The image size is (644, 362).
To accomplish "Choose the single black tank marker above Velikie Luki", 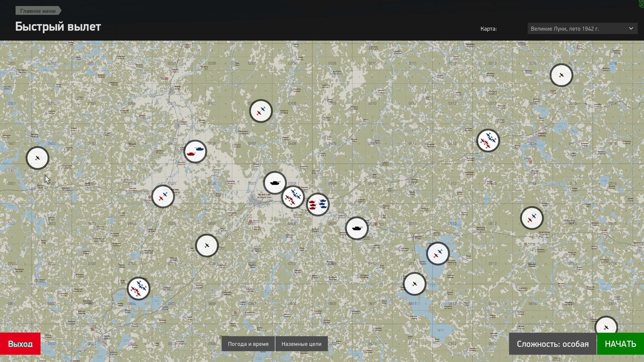I will point(275,183).
